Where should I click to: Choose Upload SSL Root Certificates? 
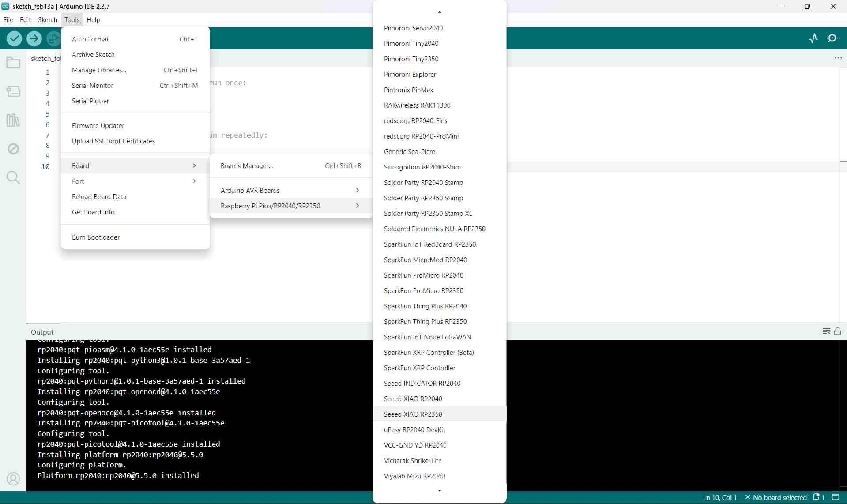pyautogui.click(x=135, y=141)
